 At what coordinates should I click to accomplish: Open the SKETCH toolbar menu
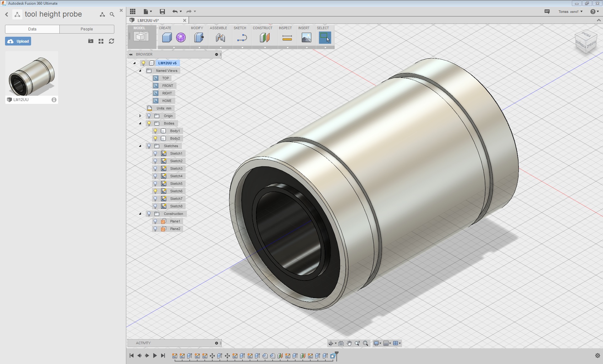coord(240,28)
